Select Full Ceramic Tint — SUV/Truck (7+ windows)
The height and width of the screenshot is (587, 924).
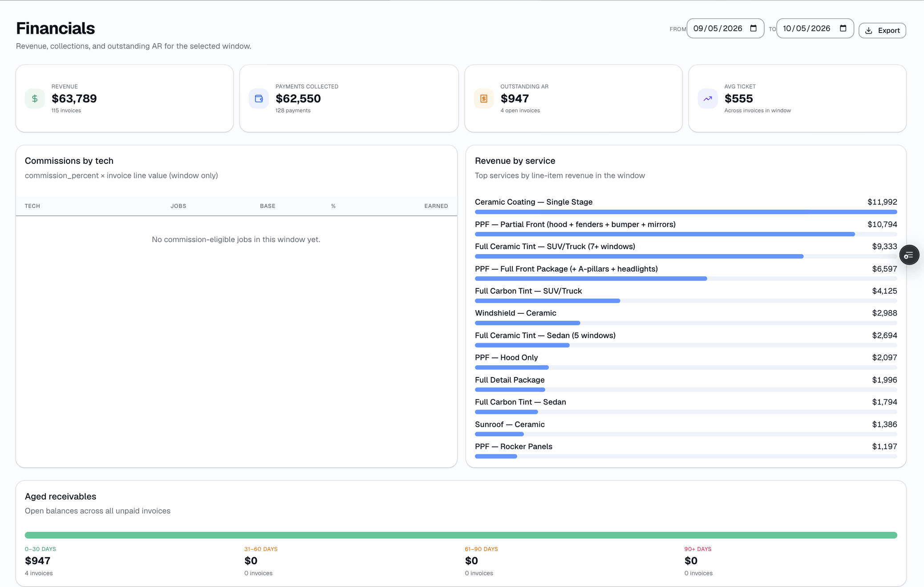(x=555, y=247)
